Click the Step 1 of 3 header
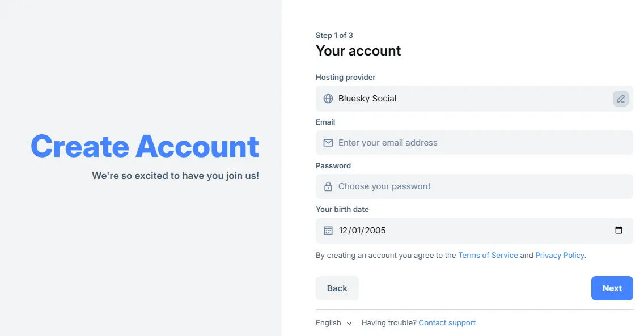644x336 pixels. pyautogui.click(x=334, y=35)
